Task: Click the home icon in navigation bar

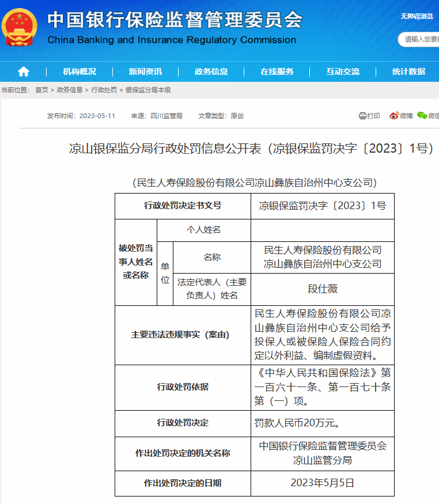Action: click(23, 71)
